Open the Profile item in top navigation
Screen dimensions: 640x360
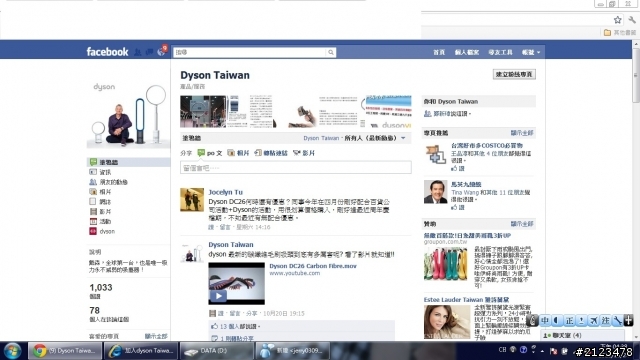tap(467, 52)
